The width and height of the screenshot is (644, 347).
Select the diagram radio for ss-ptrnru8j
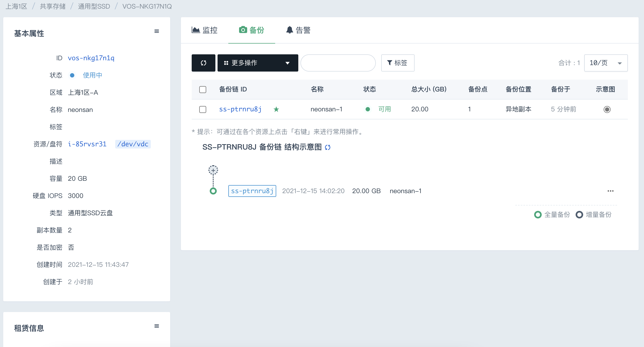(x=607, y=109)
